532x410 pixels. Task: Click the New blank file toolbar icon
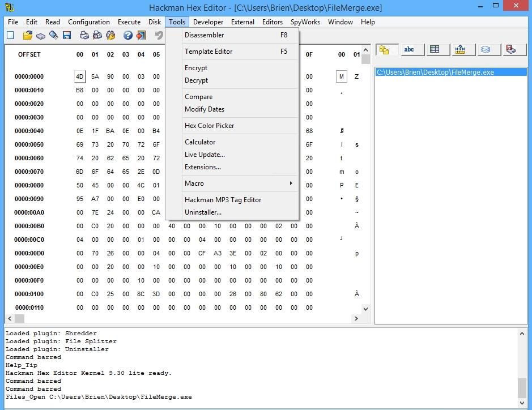pos(10,35)
